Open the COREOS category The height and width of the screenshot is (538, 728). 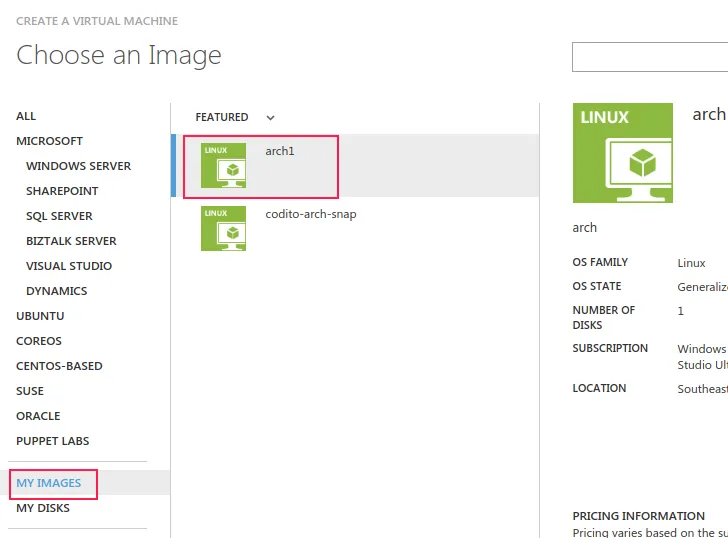(39, 341)
